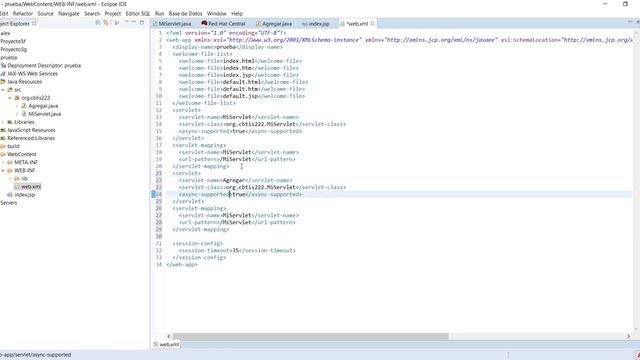Close the web.xml editor tab
Viewport: 640px width, 360px height.
pos(372,24)
